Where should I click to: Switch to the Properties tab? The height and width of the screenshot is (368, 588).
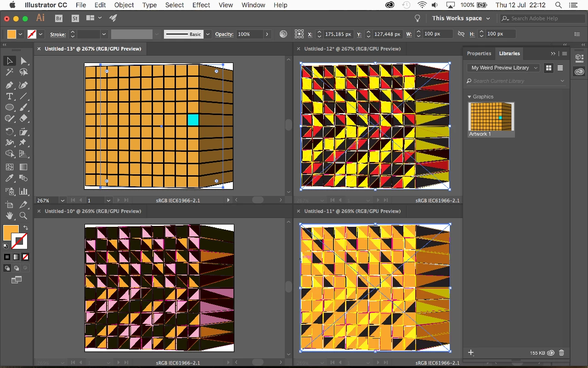pos(479,53)
